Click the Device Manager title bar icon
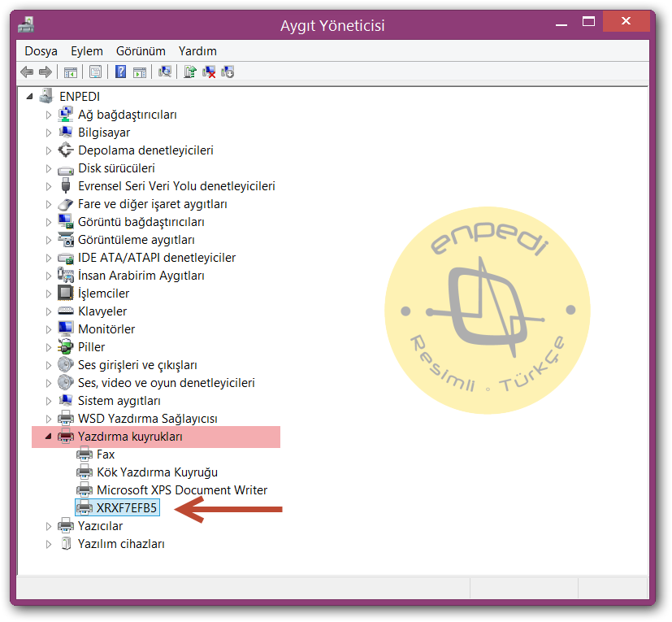The image size is (672, 622). pos(26,25)
